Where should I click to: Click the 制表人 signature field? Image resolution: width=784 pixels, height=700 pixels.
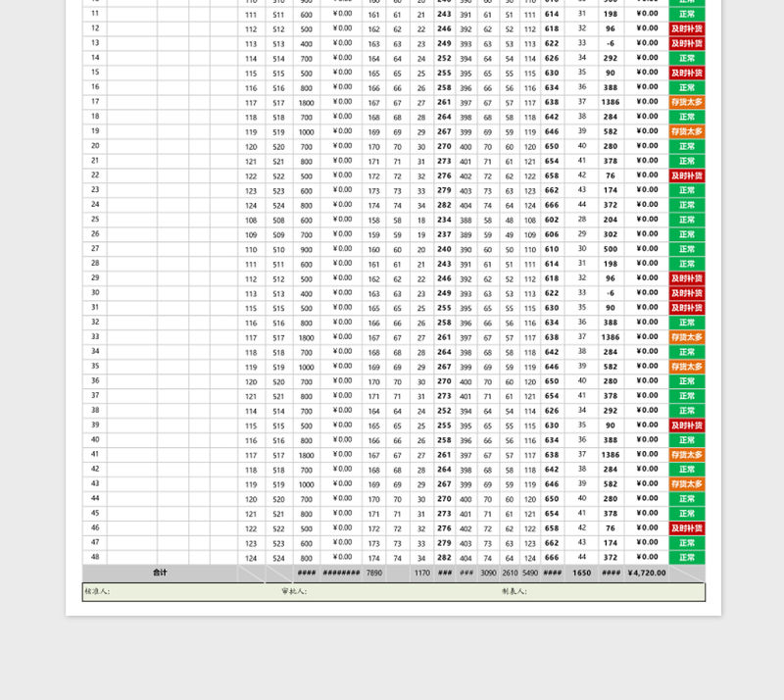pos(514,591)
